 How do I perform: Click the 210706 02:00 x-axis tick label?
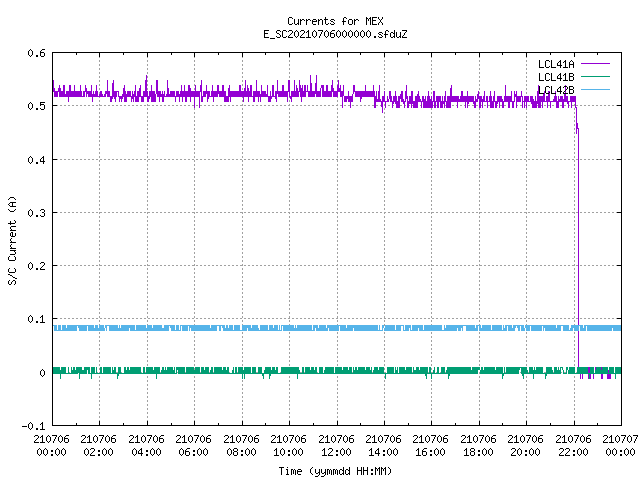tap(98, 445)
